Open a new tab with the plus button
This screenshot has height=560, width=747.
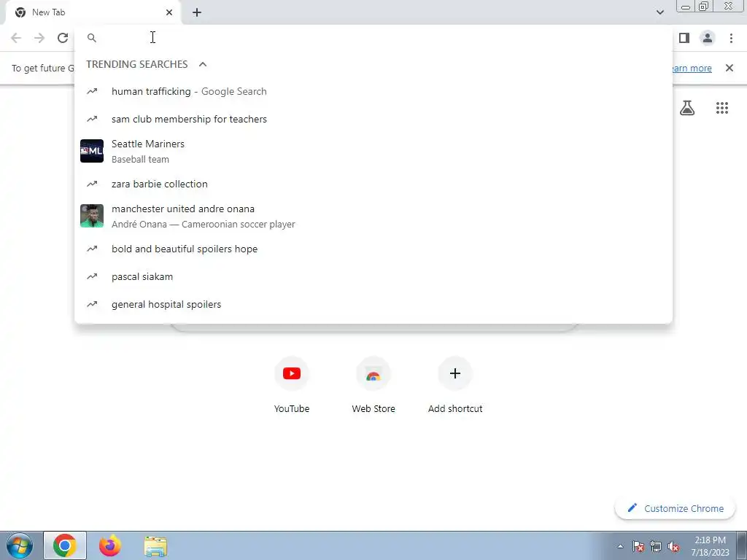197,12
